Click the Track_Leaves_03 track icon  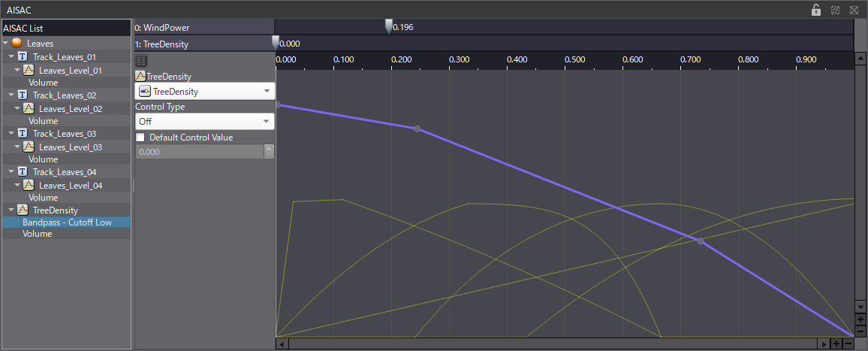tap(23, 133)
